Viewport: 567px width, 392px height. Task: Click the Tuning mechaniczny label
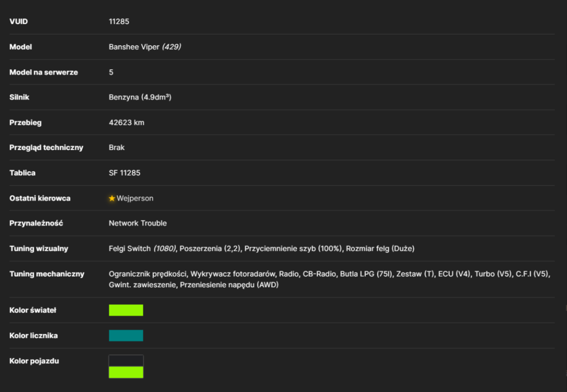46,274
